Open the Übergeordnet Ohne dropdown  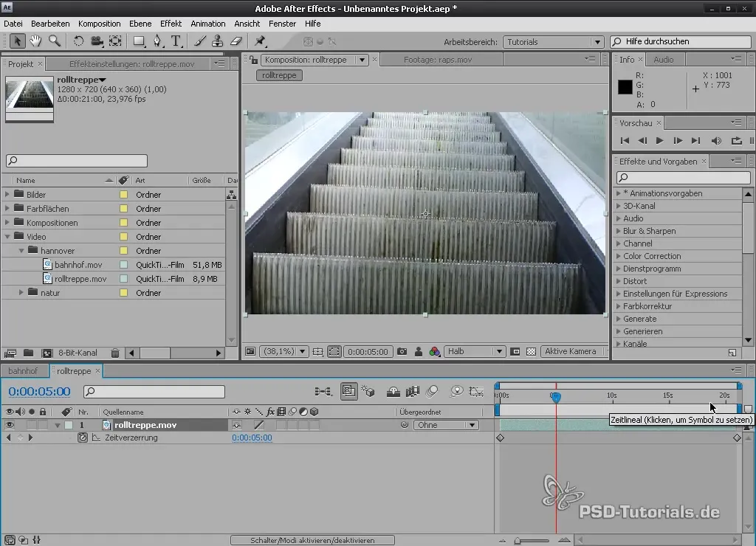pos(446,425)
